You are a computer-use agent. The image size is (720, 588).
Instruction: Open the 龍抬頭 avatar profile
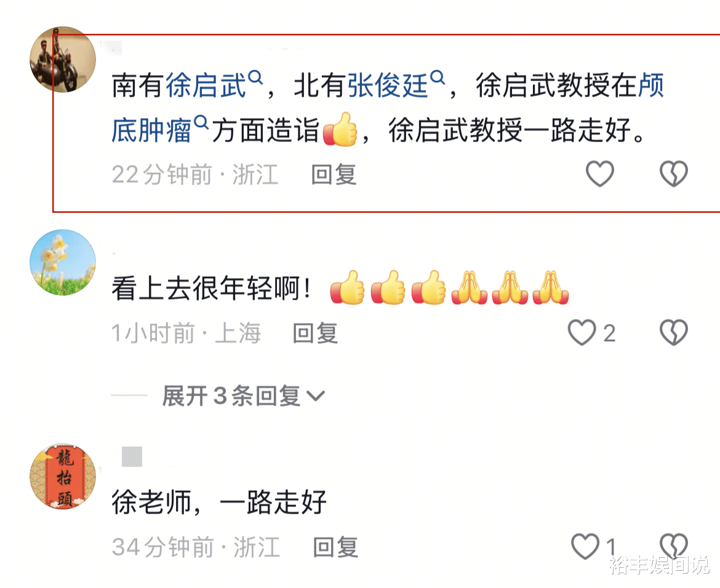pyautogui.click(x=63, y=477)
